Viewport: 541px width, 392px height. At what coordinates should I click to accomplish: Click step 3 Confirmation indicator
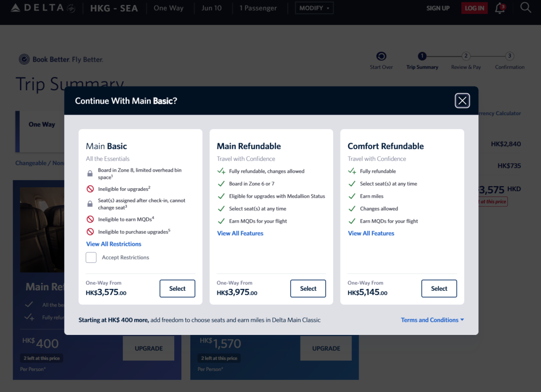point(509,57)
